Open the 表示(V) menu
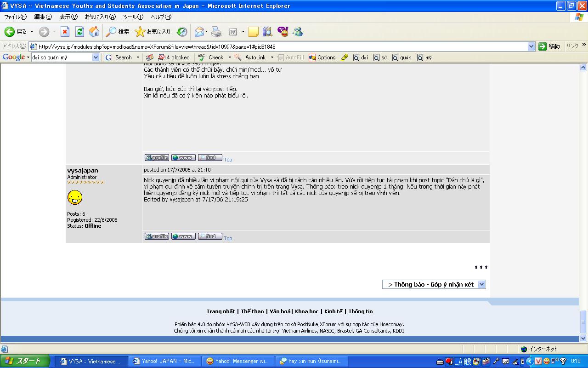Screen dimensions: 588x368 pyautogui.click(x=68, y=17)
